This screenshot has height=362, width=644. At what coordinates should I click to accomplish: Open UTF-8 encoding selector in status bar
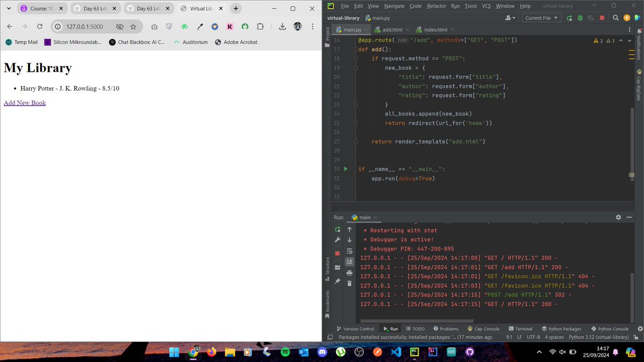point(533,337)
